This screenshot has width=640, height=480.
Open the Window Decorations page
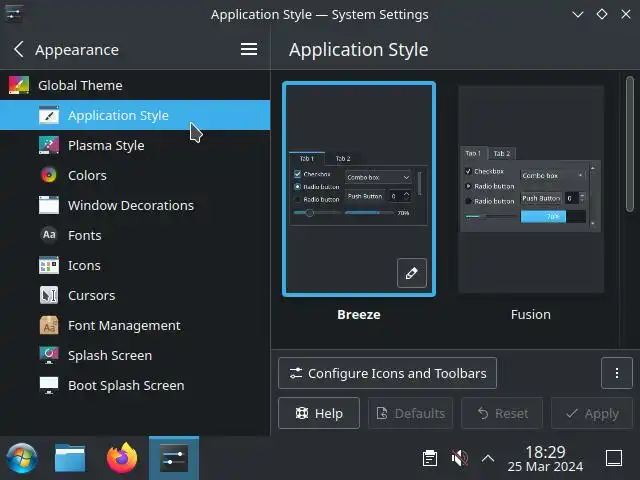135,205
